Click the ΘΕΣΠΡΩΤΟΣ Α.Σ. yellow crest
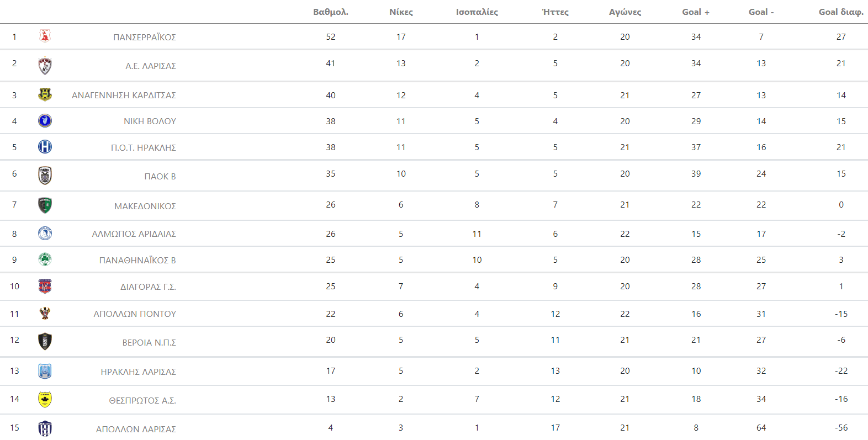Image resolution: width=868 pixels, height=440 pixels. point(45,399)
